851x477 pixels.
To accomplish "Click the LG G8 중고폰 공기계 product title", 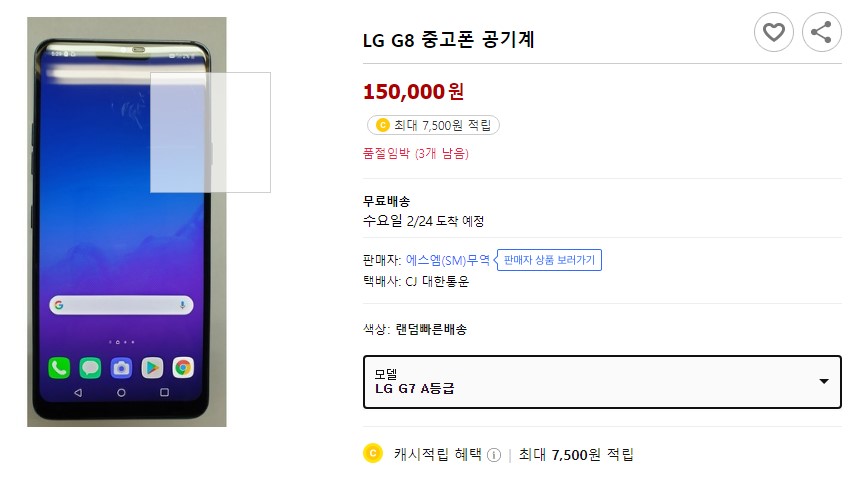I will (x=449, y=41).
